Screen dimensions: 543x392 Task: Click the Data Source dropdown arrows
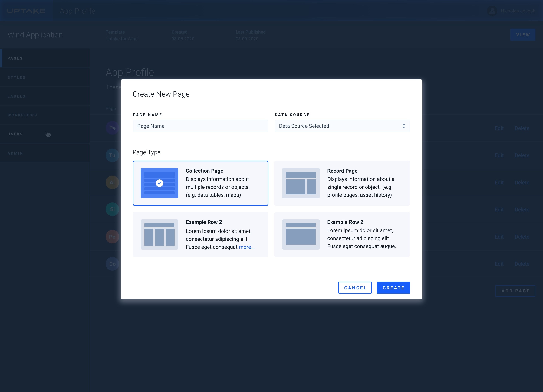coord(404,126)
